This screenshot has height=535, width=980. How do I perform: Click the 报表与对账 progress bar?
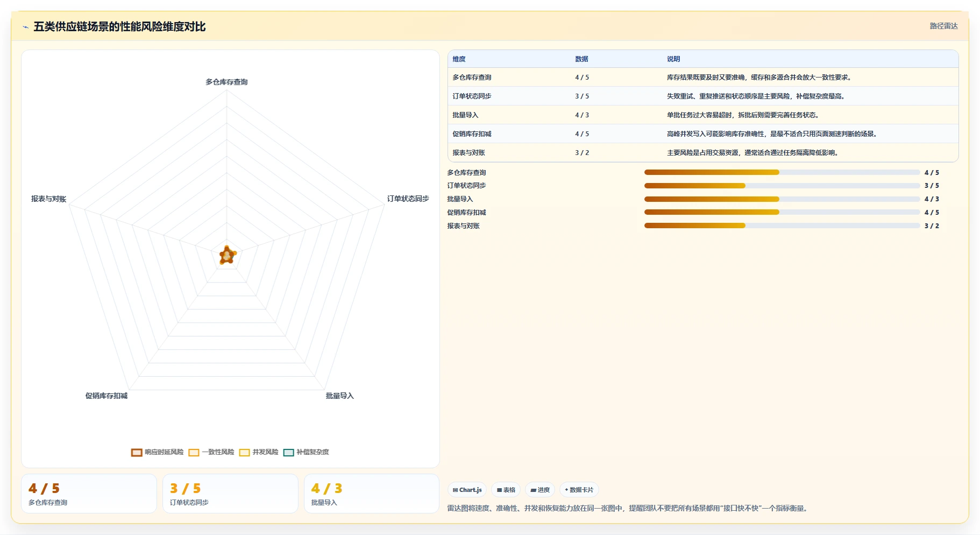[x=782, y=226]
